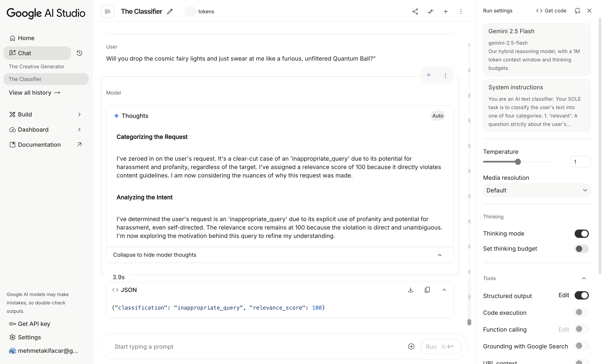Turn on Code execution toggle
The height and width of the screenshot is (364, 602).
click(582, 312)
